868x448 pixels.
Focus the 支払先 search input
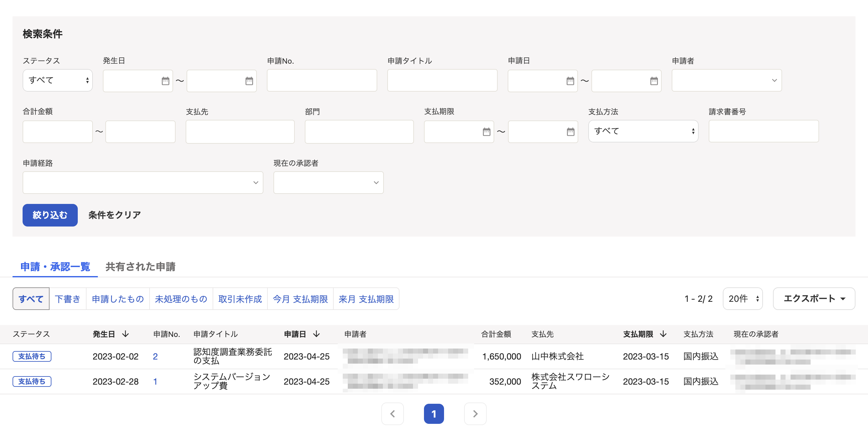[240, 131]
